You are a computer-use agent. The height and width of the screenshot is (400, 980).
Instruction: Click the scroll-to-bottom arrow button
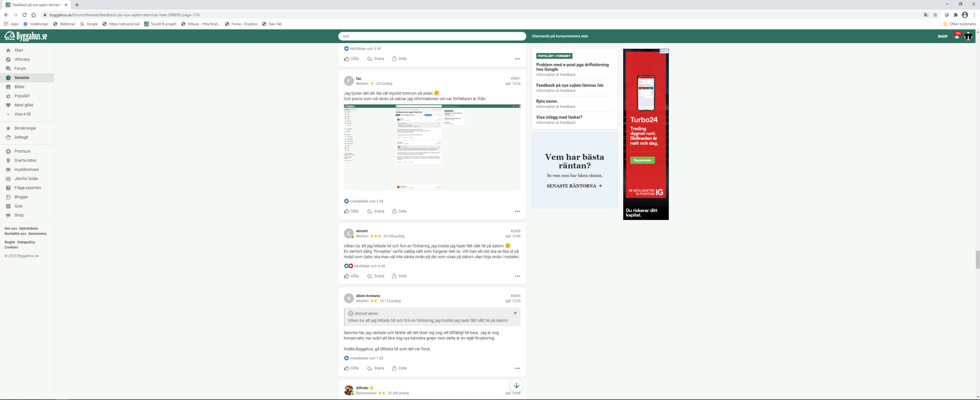(x=516, y=386)
